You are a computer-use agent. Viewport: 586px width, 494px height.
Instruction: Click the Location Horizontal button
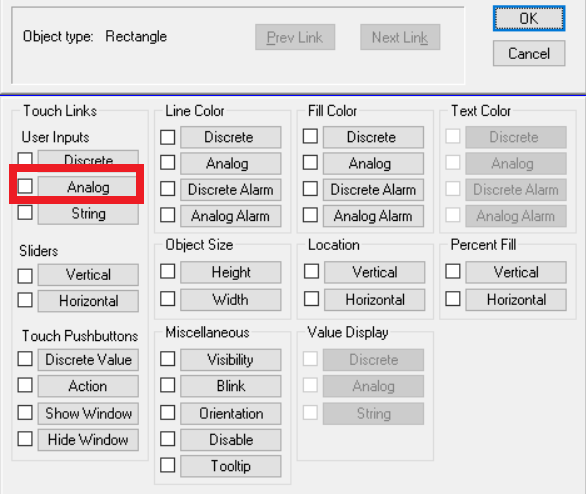click(374, 300)
